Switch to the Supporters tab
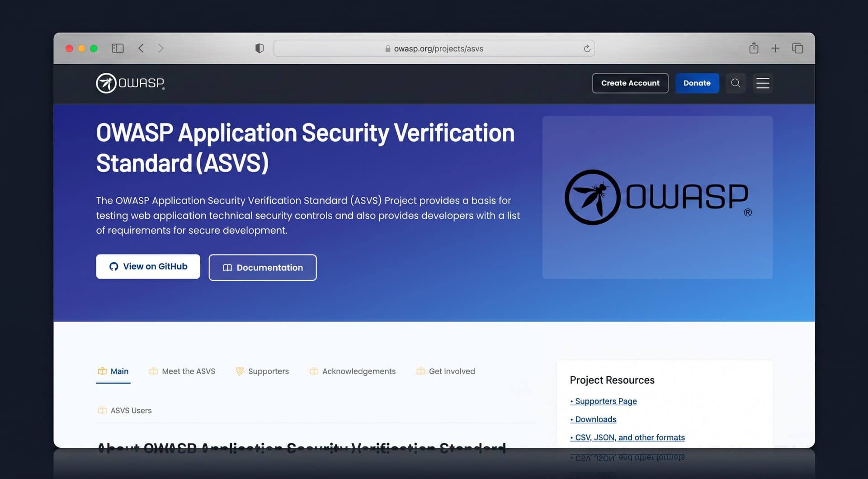Viewport: 868px width, 479px height. pyautogui.click(x=262, y=371)
